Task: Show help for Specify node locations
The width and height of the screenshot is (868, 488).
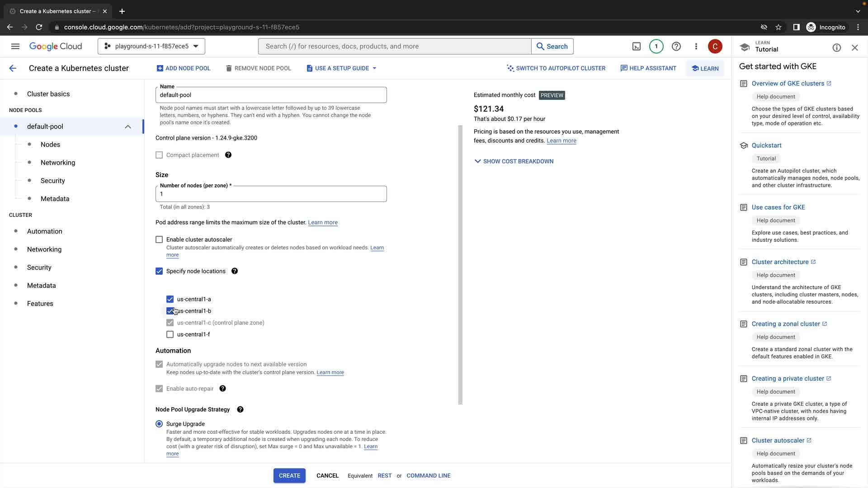Action: (235, 271)
